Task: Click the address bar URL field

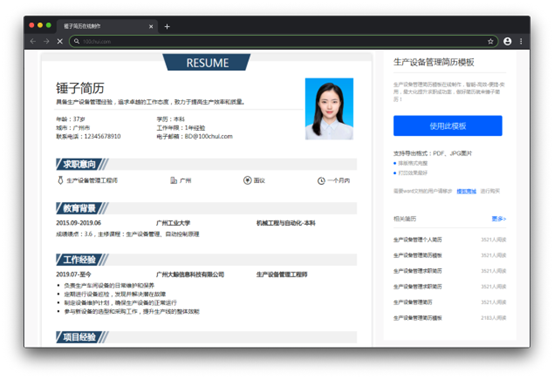Action: tap(284, 41)
